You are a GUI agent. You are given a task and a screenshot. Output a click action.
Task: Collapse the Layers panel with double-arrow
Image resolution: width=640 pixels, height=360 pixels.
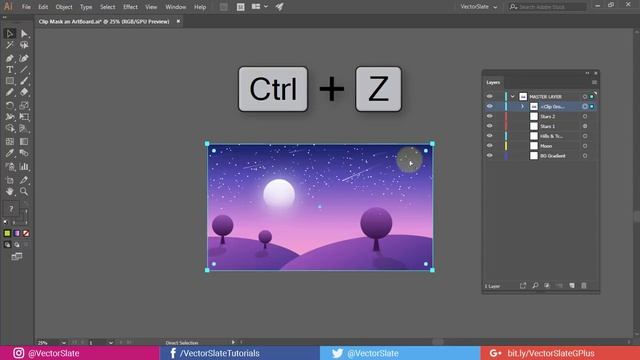tap(587, 73)
